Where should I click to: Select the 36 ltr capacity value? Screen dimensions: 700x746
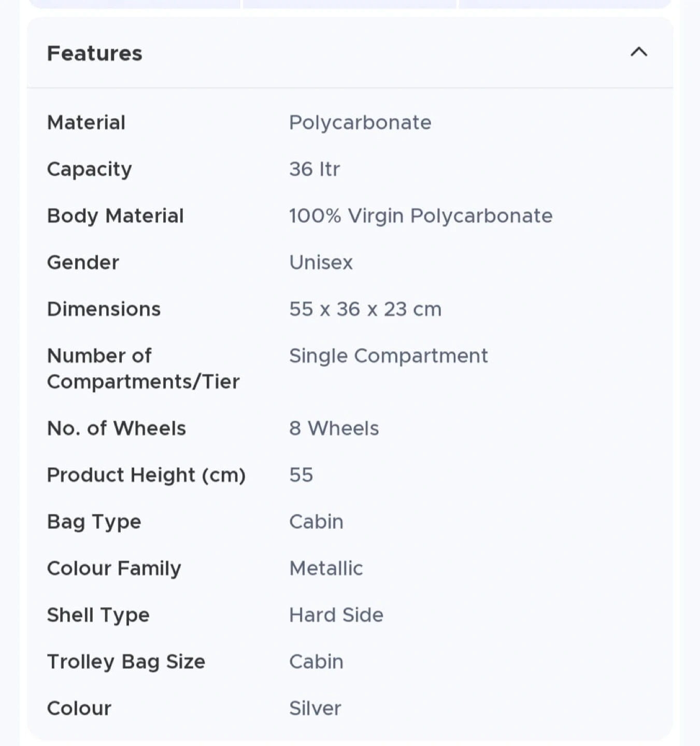tap(314, 169)
